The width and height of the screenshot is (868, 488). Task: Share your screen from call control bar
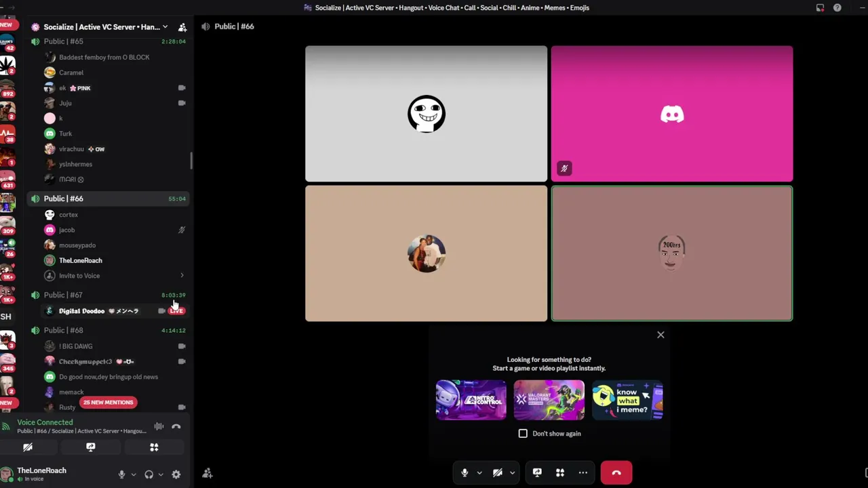tap(537, 472)
